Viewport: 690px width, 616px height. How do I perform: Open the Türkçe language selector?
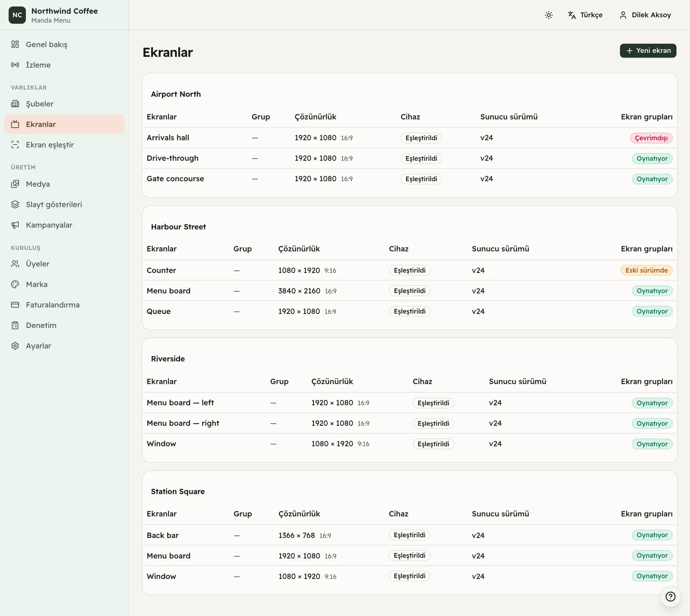pyautogui.click(x=585, y=15)
